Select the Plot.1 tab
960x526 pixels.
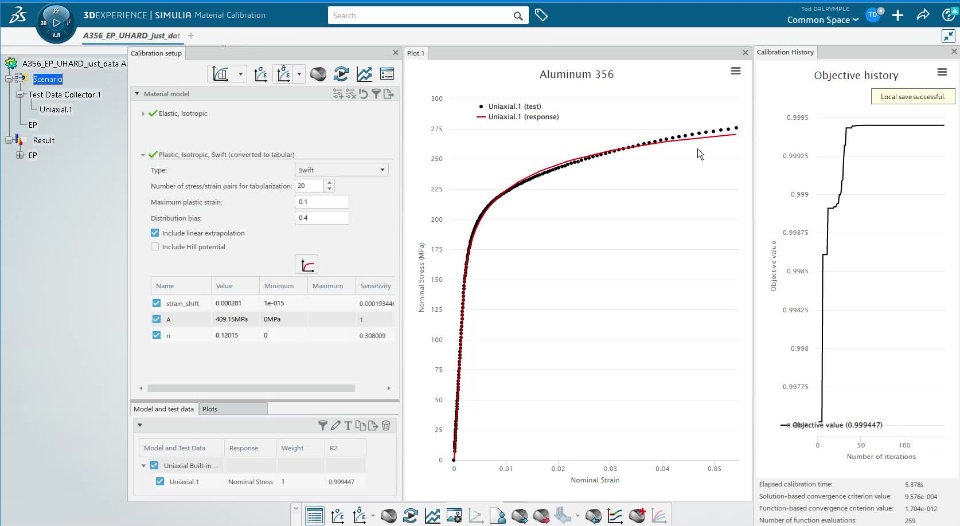pos(416,53)
